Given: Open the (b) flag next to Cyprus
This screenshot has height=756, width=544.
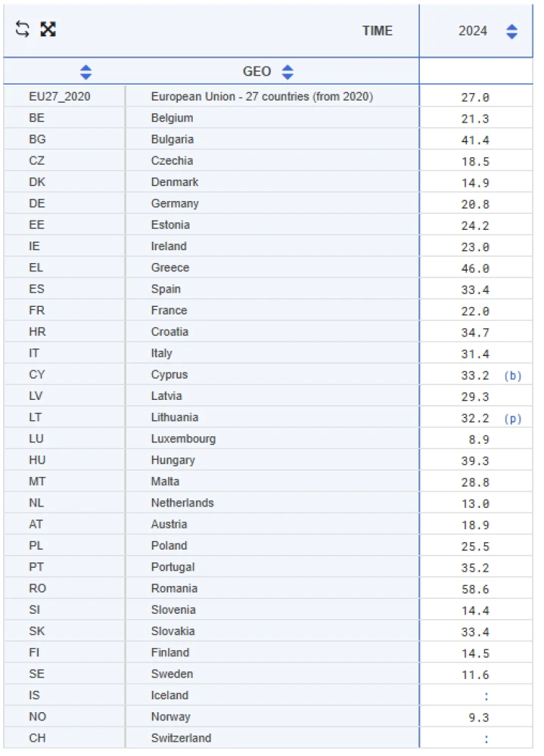Looking at the screenshot, I should point(513,375).
